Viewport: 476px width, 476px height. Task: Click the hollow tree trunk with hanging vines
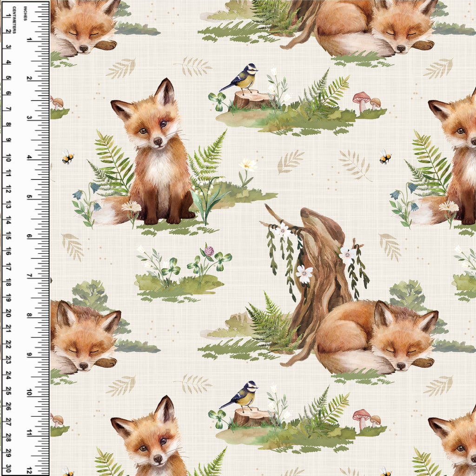click(321, 260)
